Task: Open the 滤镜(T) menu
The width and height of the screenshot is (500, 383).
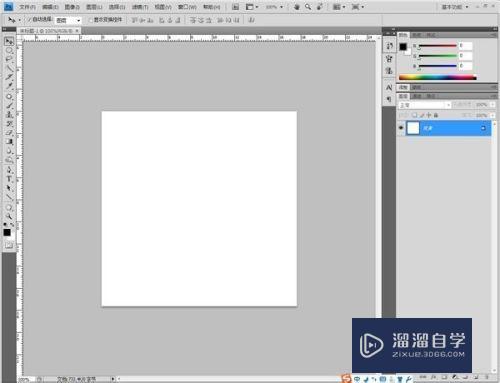Action: tap(140, 7)
